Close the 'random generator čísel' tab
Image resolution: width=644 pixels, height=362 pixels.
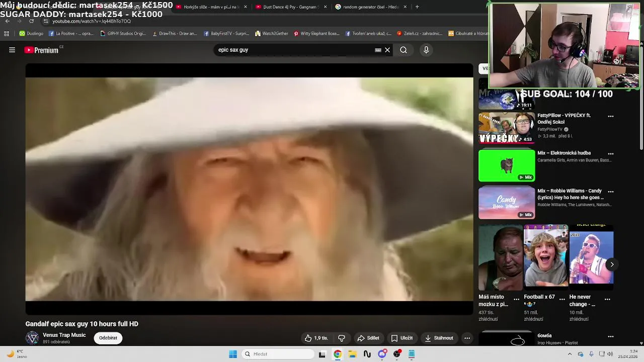[x=405, y=7]
